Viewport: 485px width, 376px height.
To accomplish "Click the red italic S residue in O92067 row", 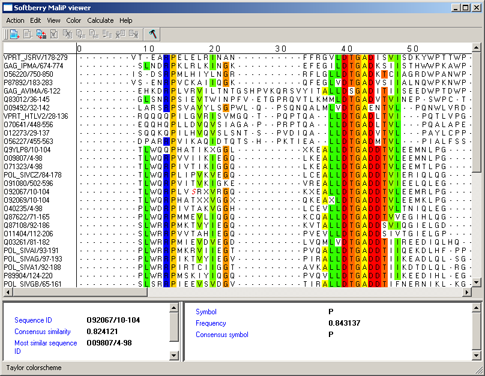I will tap(194, 192).
